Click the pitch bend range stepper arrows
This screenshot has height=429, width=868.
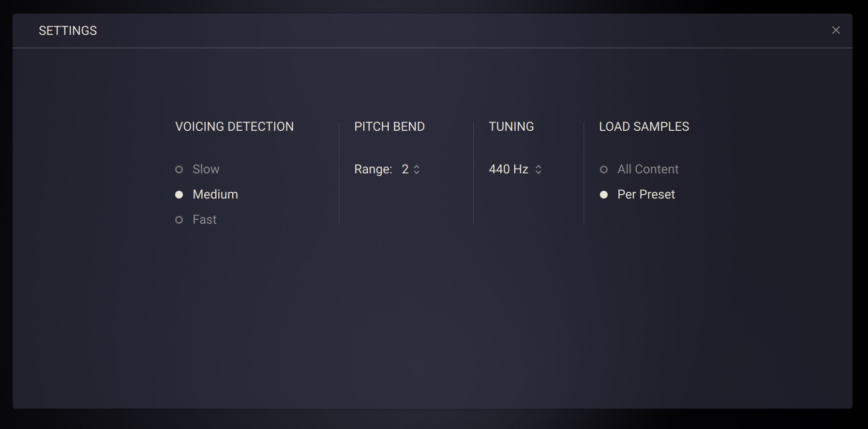(417, 169)
